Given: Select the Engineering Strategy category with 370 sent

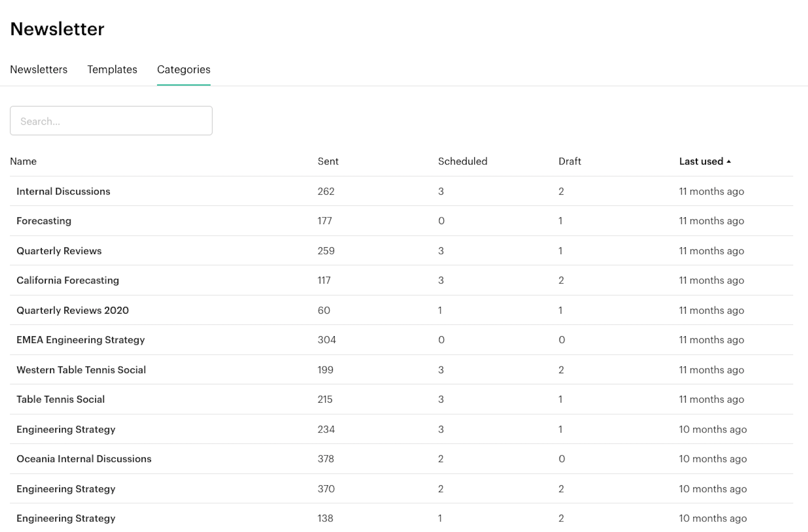Looking at the screenshot, I should click(x=65, y=489).
